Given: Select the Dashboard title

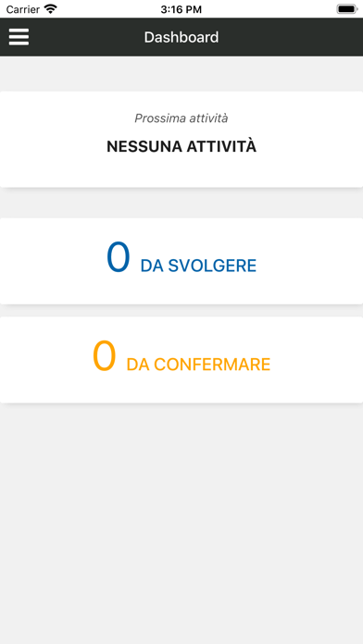Looking at the screenshot, I should [x=181, y=37].
